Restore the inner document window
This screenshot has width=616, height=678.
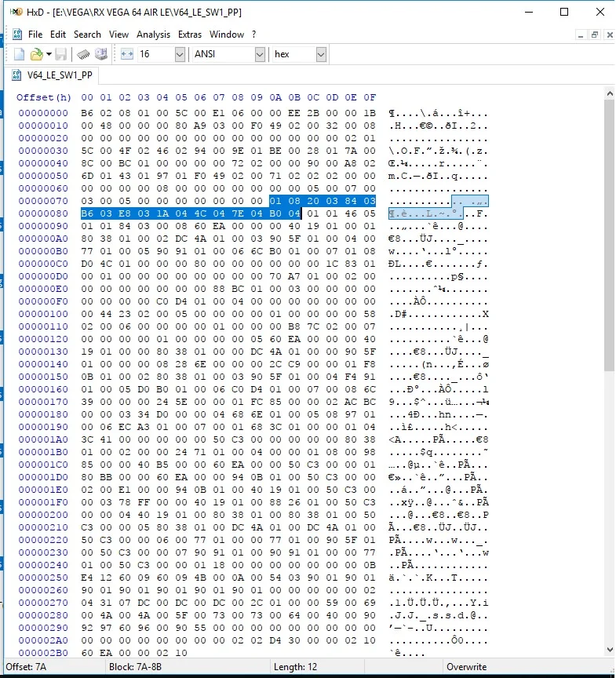click(595, 35)
